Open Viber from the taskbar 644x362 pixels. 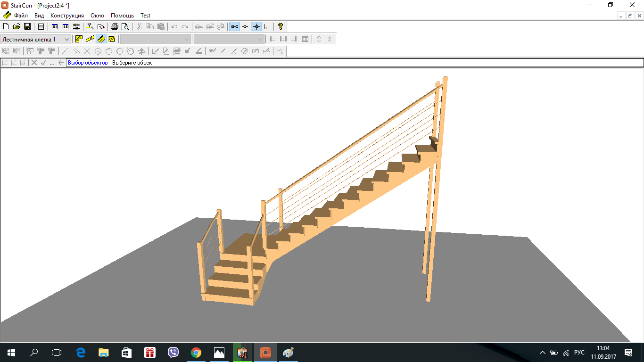pyautogui.click(x=173, y=353)
